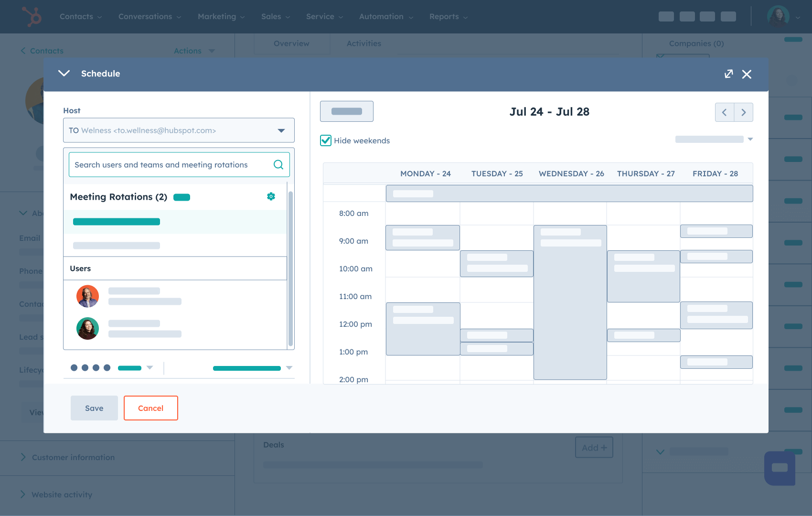Uncheck Hide weekends checkbox
Screen dimensions: 812x516
(x=326, y=140)
